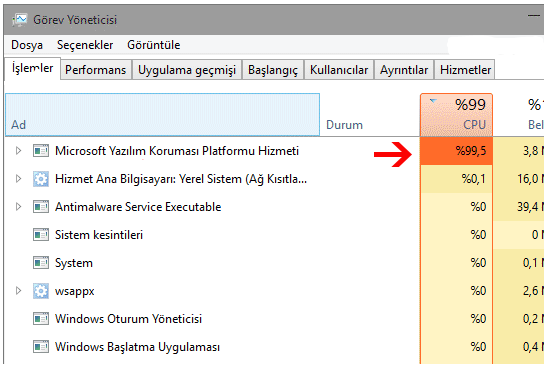Click the System row's 0,1 memory value
The image size is (547, 370).
(519, 263)
